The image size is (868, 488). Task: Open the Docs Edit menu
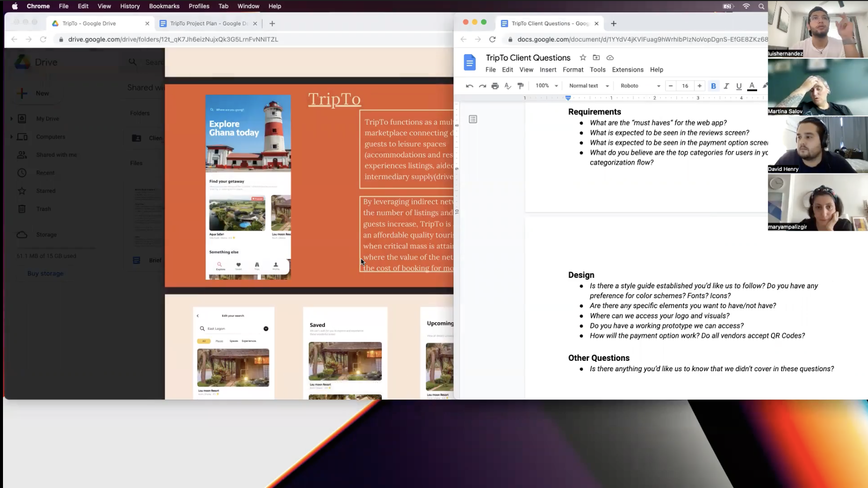coord(508,70)
